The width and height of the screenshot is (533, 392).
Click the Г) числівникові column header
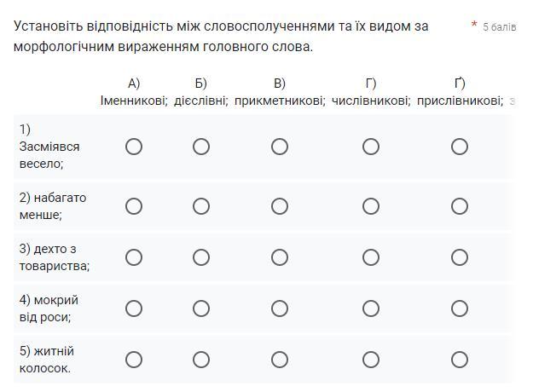371,92
